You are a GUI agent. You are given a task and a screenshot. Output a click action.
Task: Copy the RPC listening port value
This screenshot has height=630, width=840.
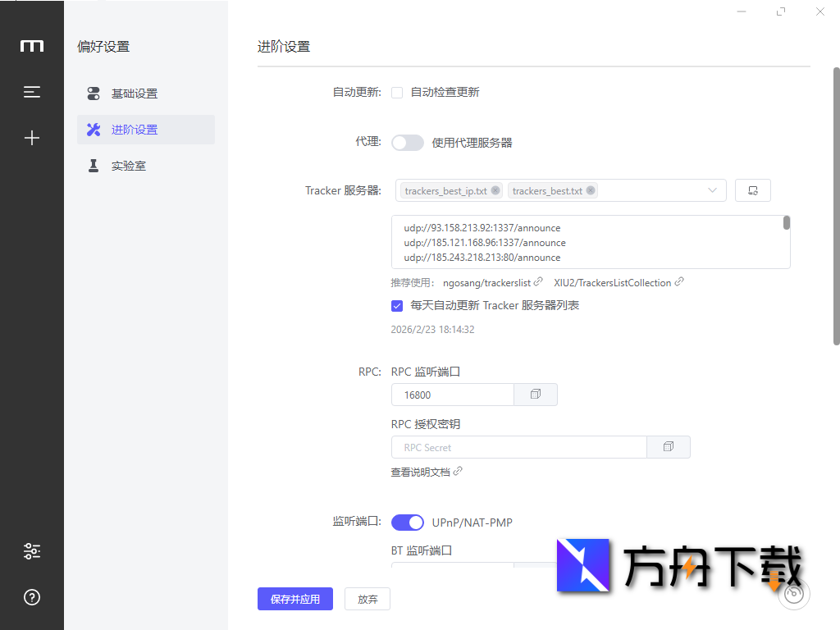tap(535, 394)
